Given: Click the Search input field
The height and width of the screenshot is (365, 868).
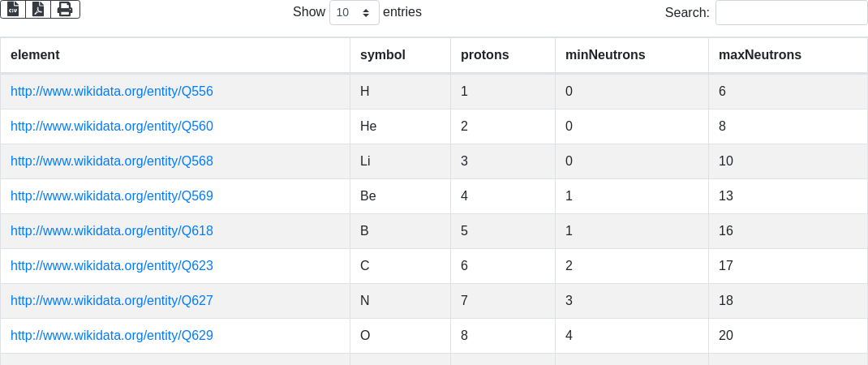Looking at the screenshot, I should pos(791,12).
